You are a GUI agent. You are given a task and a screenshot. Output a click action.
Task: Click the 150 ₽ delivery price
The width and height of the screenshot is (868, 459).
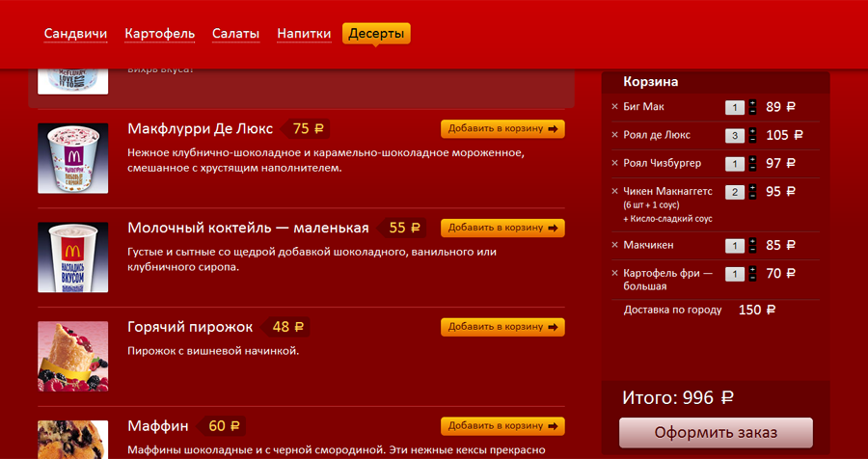pos(757,310)
